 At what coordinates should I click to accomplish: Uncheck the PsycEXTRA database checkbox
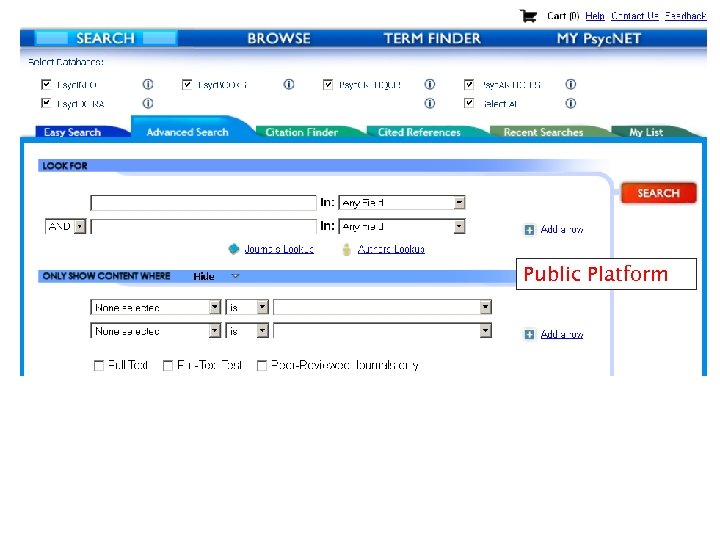coord(46,103)
